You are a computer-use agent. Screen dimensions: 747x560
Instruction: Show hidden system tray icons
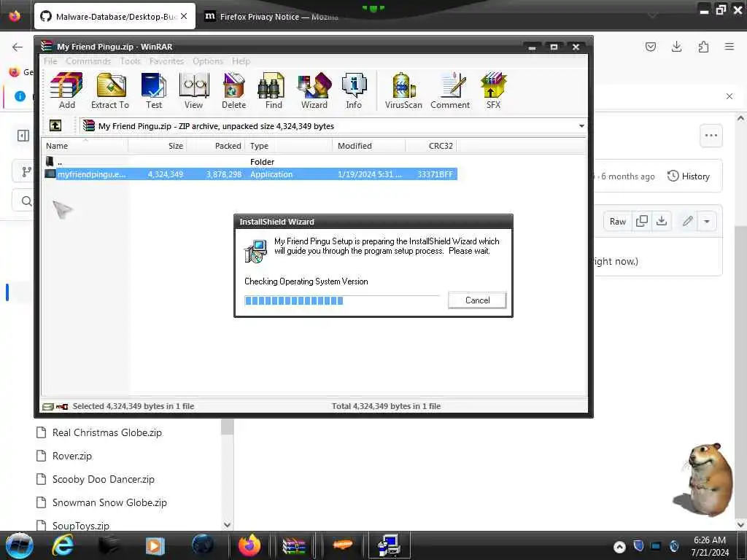(619, 547)
